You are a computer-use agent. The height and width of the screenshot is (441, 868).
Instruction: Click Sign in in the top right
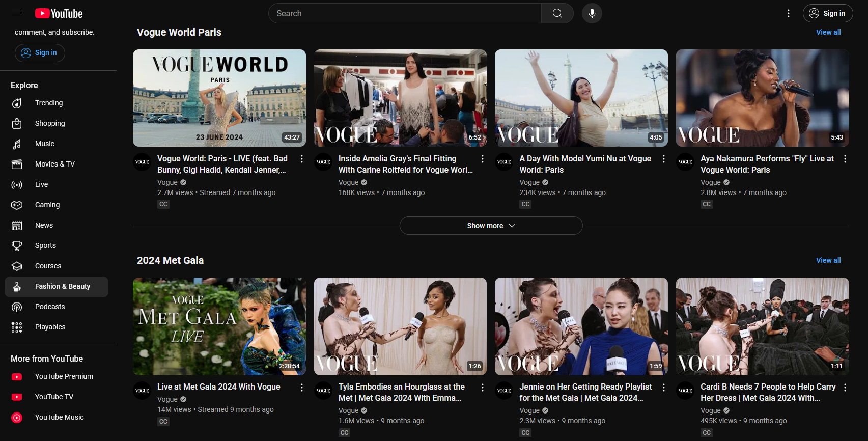tap(828, 13)
